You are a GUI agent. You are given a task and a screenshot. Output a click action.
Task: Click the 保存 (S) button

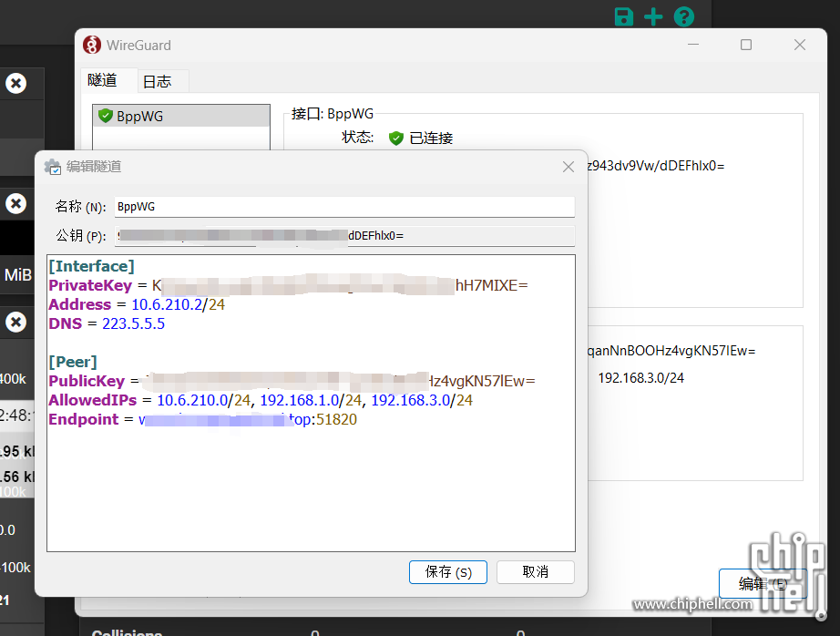(x=448, y=572)
